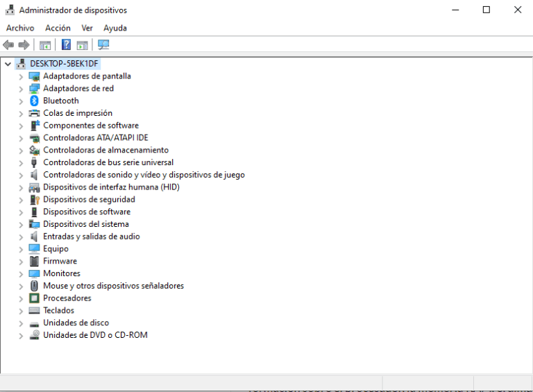Viewport: 533px width, 392px height.
Task: Select Mouse y otros dispositivos señaladores label
Action: [113, 286]
